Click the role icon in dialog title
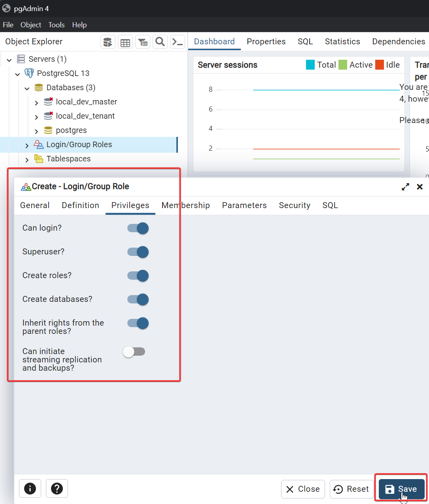This screenshot has width=429, height=504. click(26, 187)
